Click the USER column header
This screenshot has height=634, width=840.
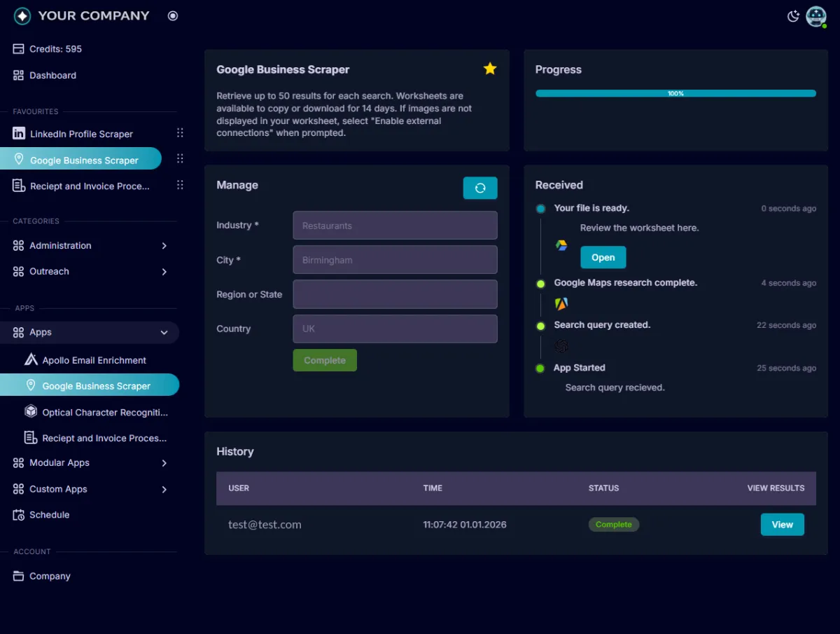[239, 488]
